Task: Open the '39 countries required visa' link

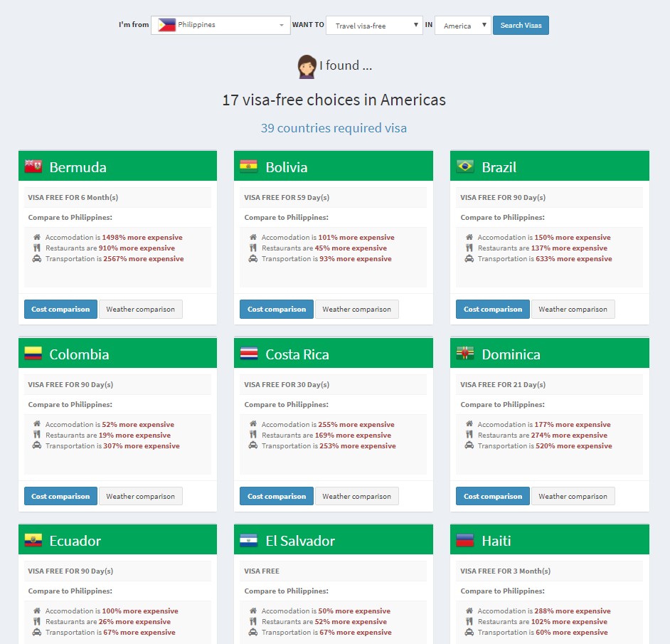Action: pos(334,128)
